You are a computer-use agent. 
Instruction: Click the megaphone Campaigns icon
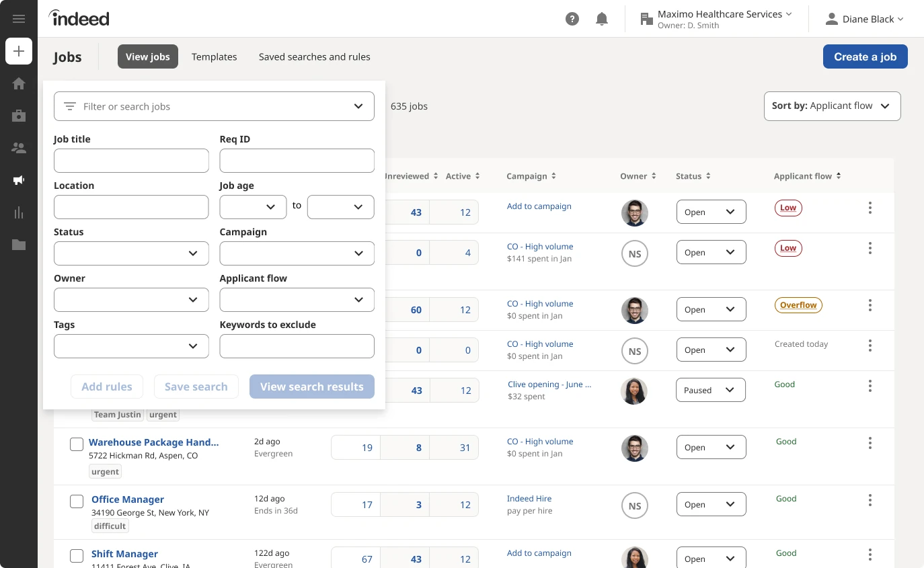point(19,180)
